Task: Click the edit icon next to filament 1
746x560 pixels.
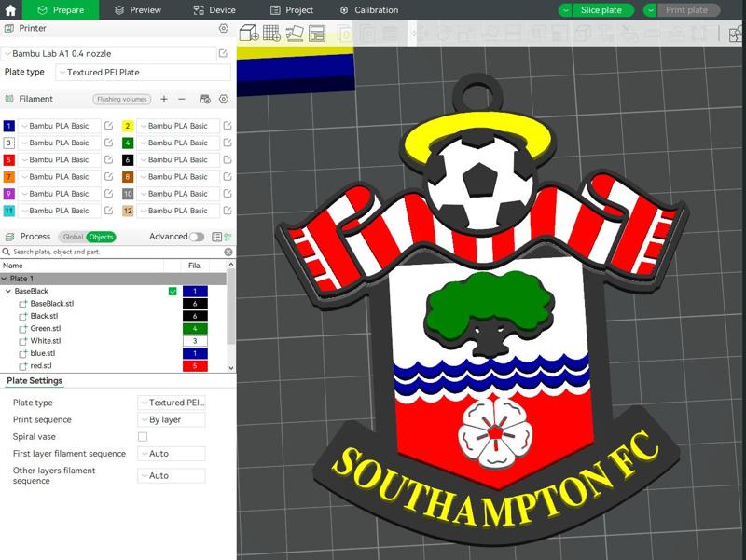Action: click(108, 125)
